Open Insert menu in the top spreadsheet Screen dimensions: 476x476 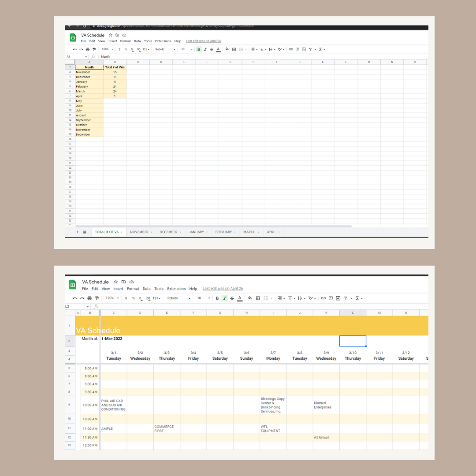(x=113, y=41)
